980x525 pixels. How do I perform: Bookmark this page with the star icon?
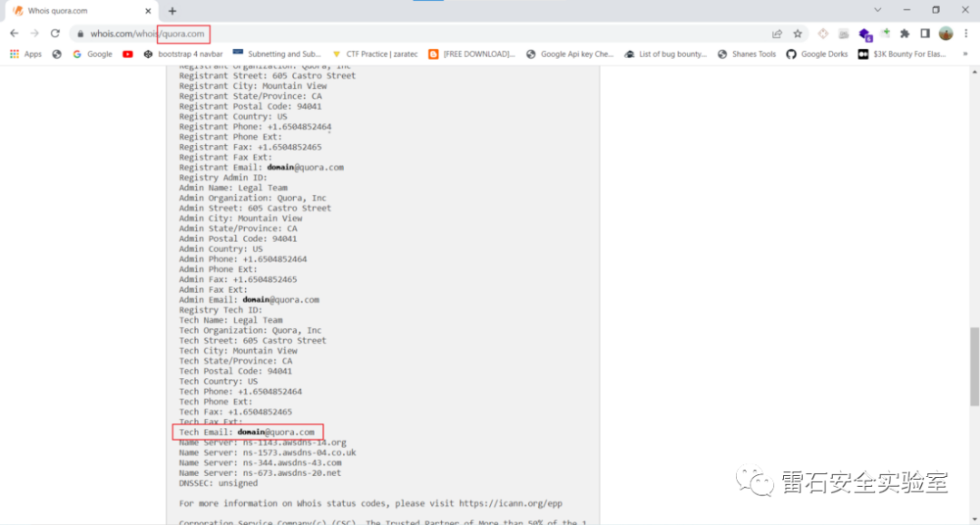798,34
